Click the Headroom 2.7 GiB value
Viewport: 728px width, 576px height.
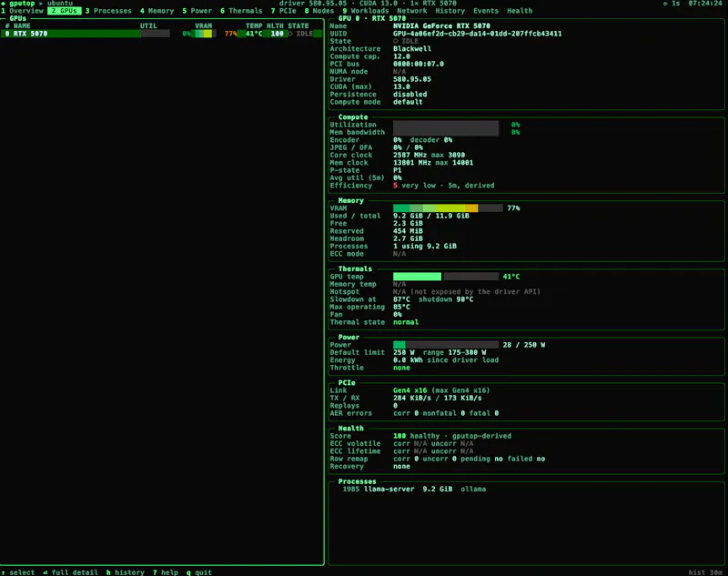coord(408,238)
